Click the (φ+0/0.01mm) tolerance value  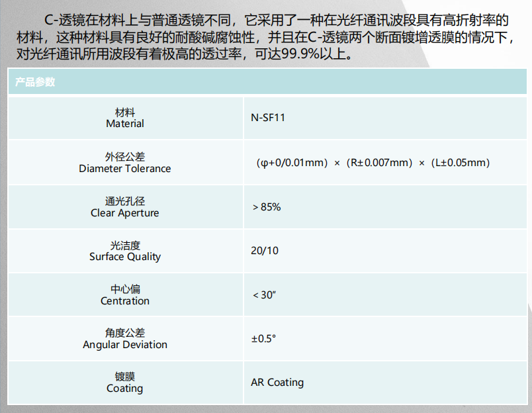pyautogui.click(x=292, y=163)
